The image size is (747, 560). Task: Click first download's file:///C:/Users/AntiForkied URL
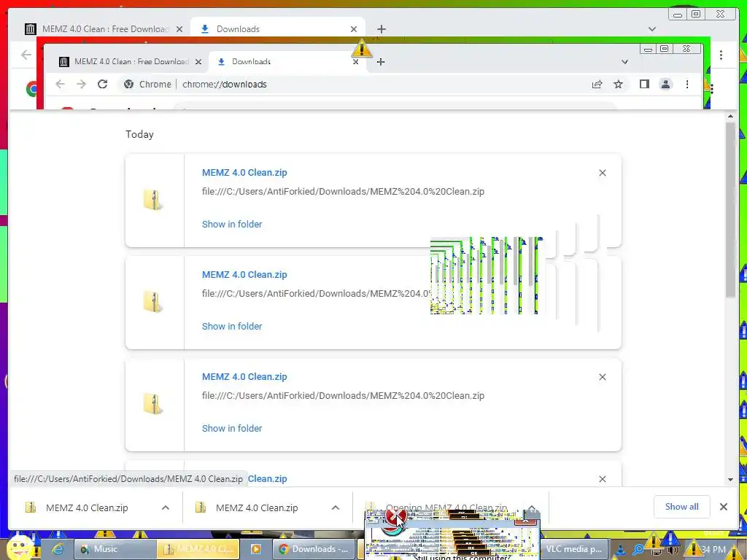click(343, 192)
